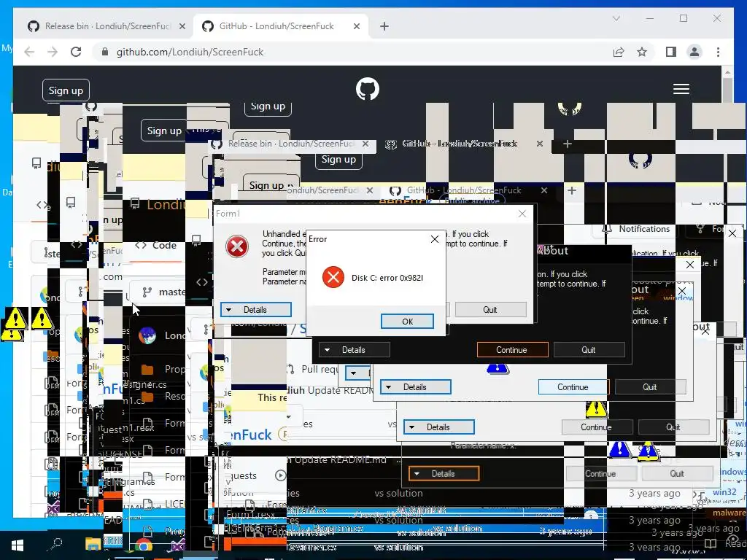Open Chrome side panel icon
This screenshot has width=747, height=560.
tap(671, 52)
